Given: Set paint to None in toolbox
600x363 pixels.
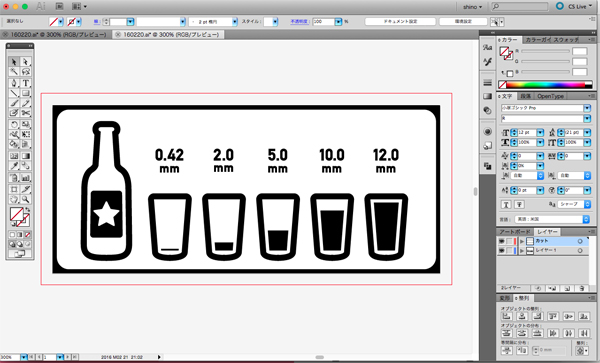Looking at the screenshot, I should coord(28,234).
